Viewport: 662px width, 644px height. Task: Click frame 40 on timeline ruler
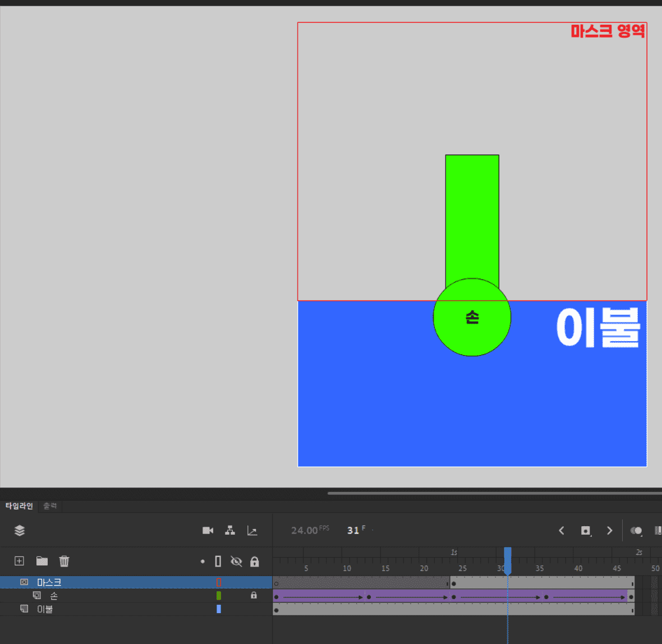click(x=578, y=568)
